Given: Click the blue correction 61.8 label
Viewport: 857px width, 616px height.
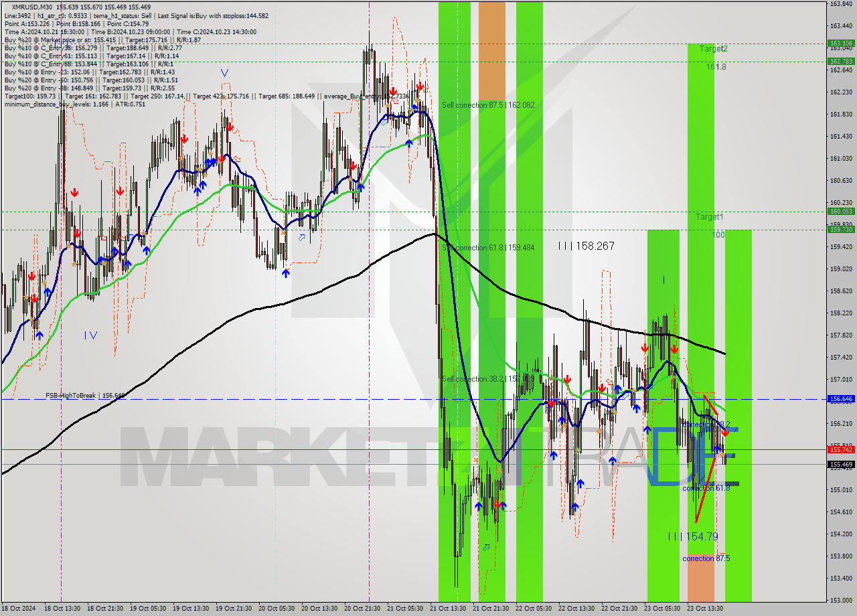Looking at the screenshot, I should tap(706, 488).
